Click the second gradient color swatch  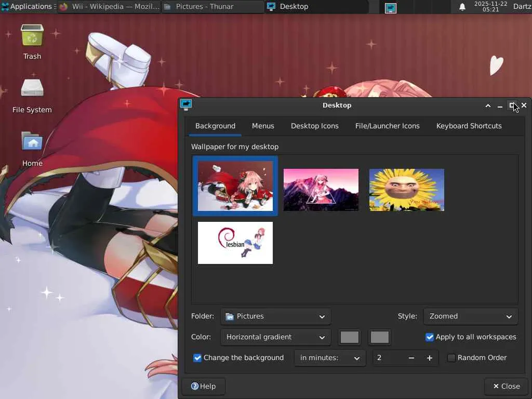380,337
